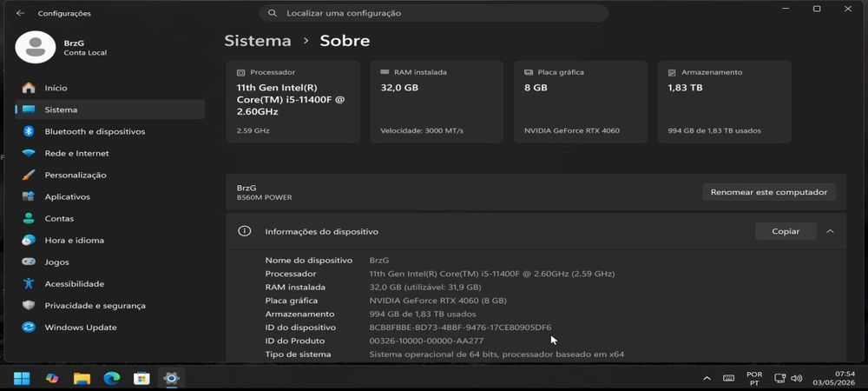
Task: Open Rede e Internet settings
Action: 110,153
